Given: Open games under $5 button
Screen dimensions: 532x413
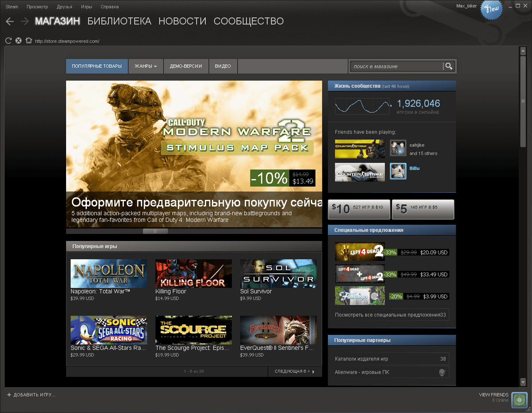Looking at the screenshot, I should click(x=423, y=209).
